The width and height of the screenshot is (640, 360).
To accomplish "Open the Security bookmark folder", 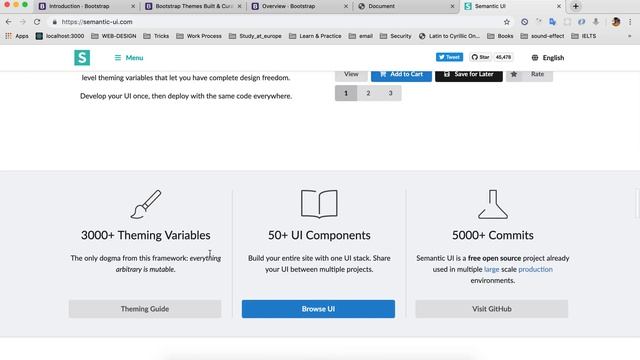I will pos(396,36).
